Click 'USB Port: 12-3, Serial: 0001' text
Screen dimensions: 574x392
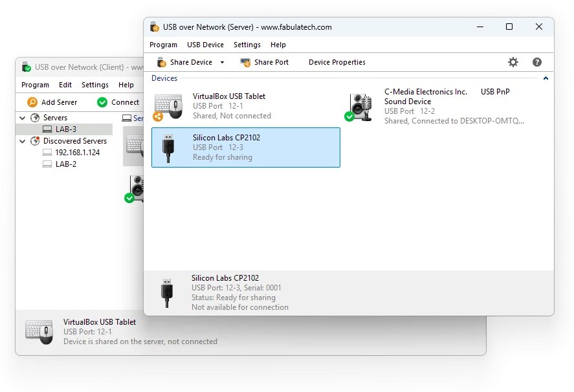coord(236,288)
